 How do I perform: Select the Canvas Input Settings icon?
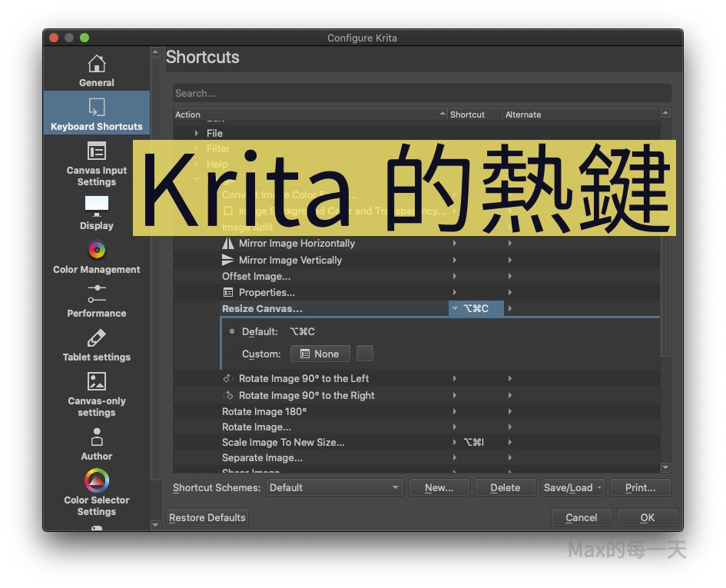97,151
